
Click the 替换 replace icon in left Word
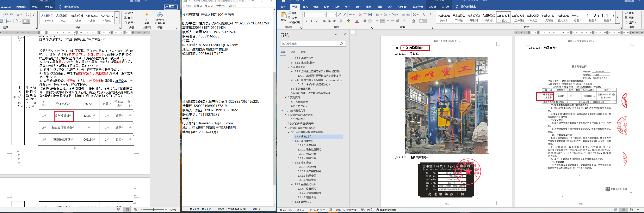point(126,18)
